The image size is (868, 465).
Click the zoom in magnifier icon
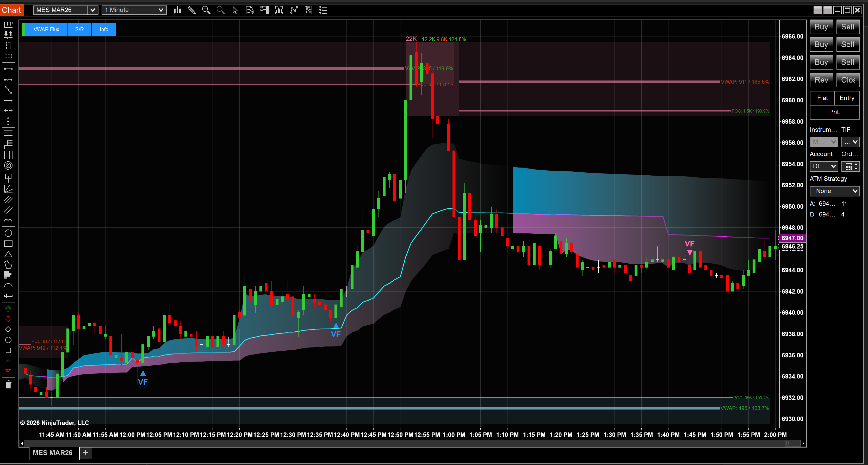(x=206, y=10)
